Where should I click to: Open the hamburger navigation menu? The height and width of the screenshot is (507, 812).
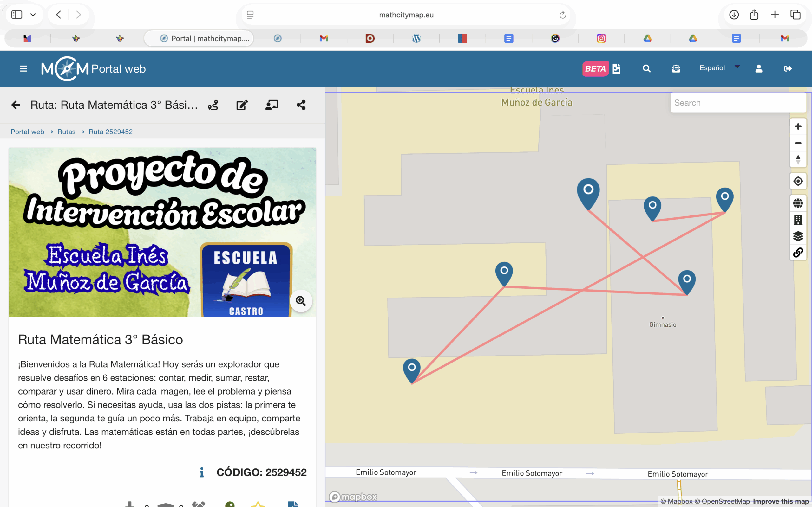[23, 69]
